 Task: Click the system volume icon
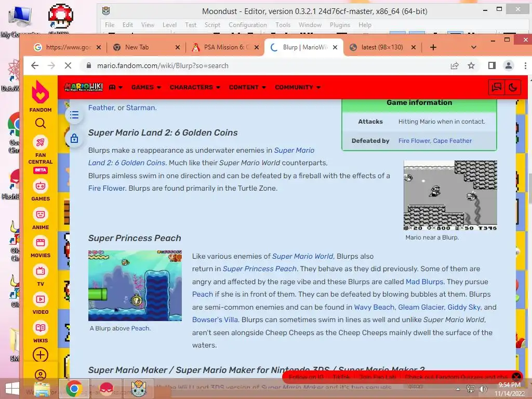click(483, 389)
